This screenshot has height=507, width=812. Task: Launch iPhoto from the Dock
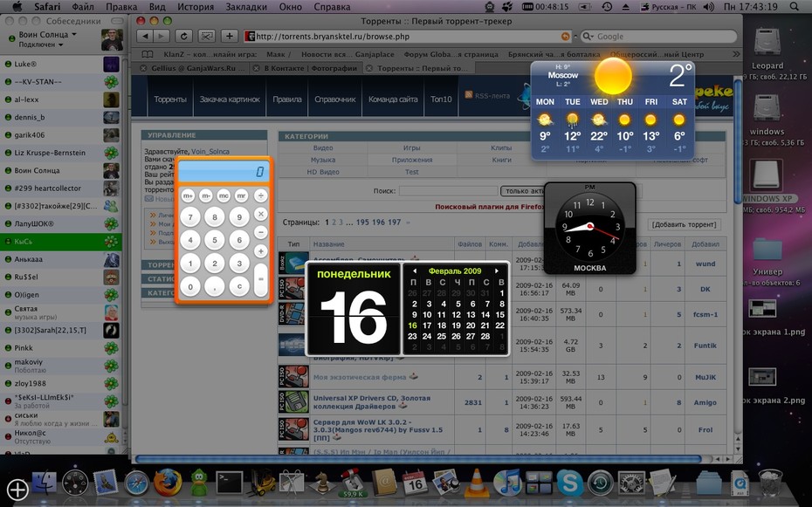pyautogui.click(x=446, y=483)
